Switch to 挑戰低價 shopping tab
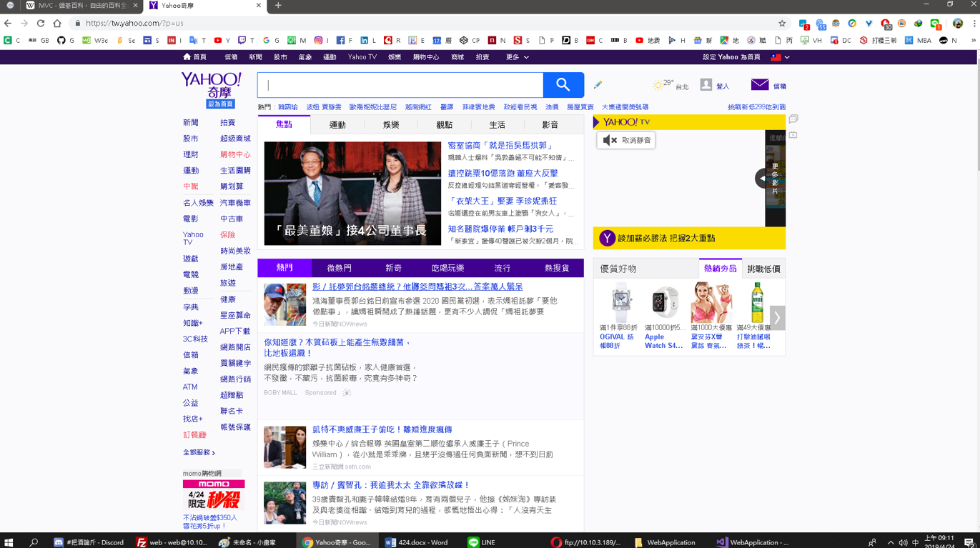 [x=763, y=269]
